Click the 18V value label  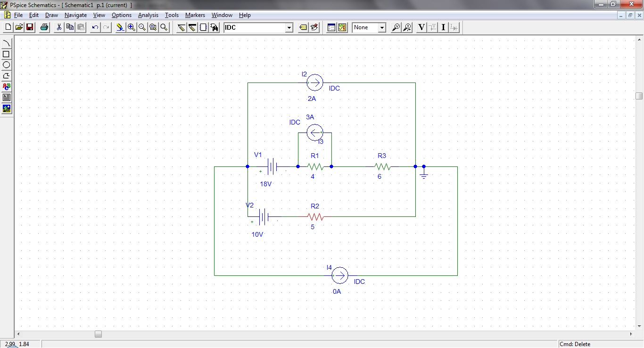coord(266,184)
